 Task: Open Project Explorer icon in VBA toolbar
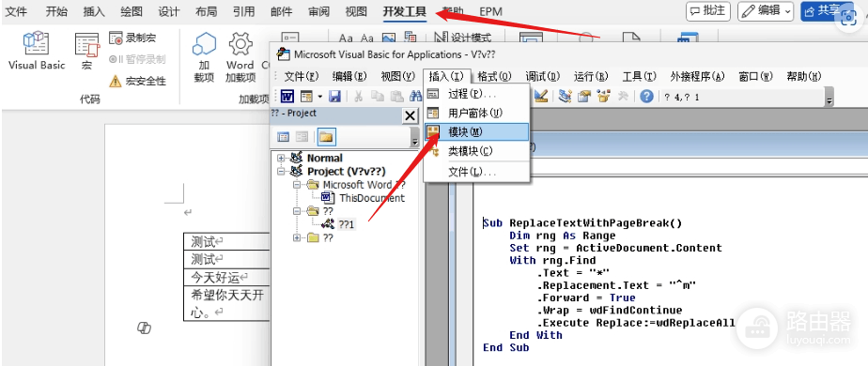pyautogui.click(x=566, y=97)
